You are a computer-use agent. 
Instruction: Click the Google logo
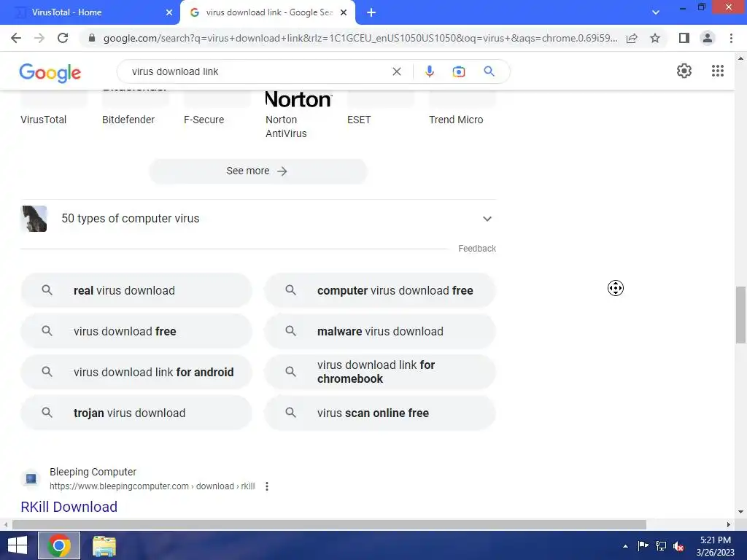tap(50, 73)
